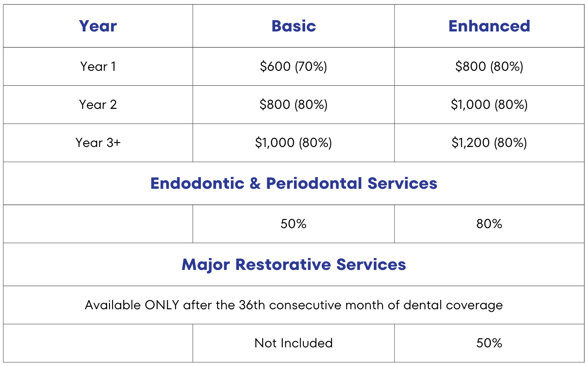Click the $800 (80%) Basic Year 2 cell
This screenshot has height=366, width=588.
pyautogui.click(x=294, y=104)
